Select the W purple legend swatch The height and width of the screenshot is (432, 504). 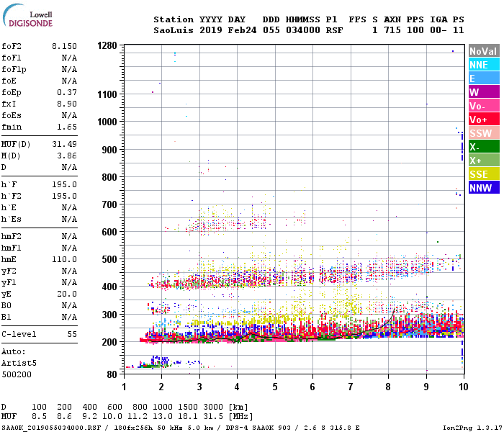click(x=484, y=92)
